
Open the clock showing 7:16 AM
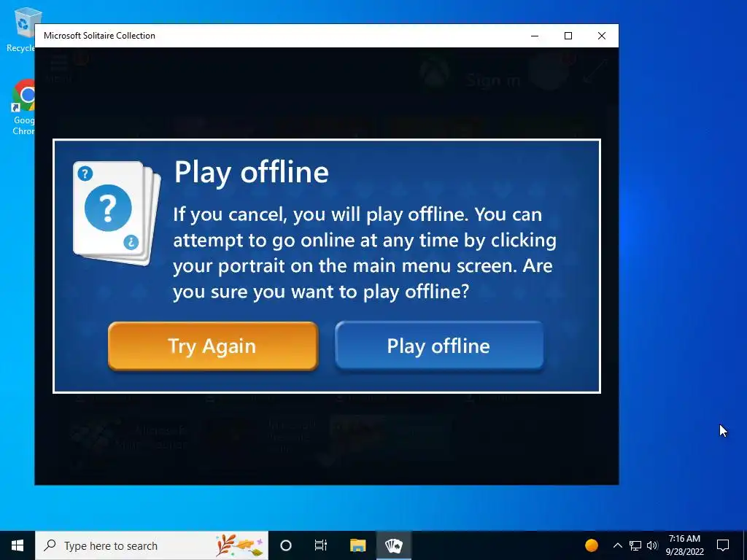click(x=684, y=545)
